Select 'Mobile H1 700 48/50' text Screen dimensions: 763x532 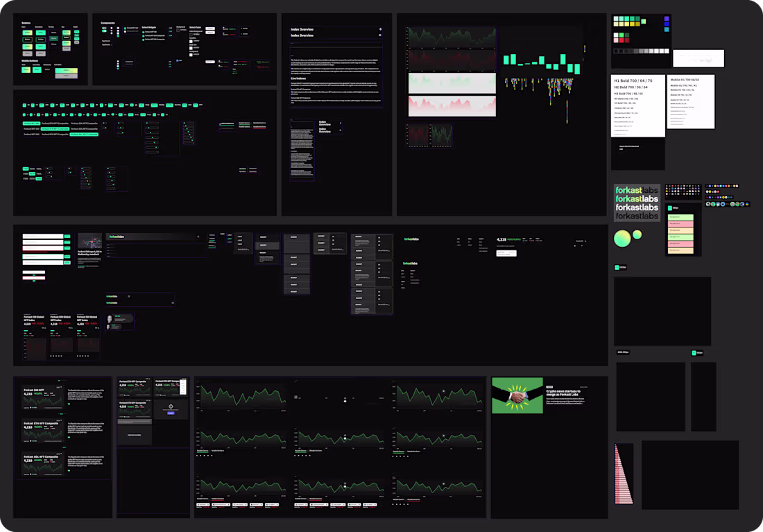685,79
